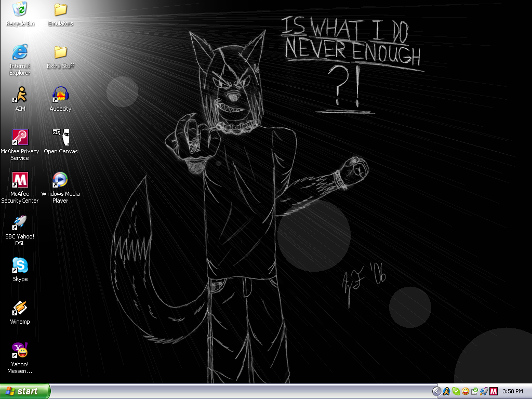Viewport: 532px width, 399px height.
Task: Select the Skype desktop shortcut
Action: point(20,270)
